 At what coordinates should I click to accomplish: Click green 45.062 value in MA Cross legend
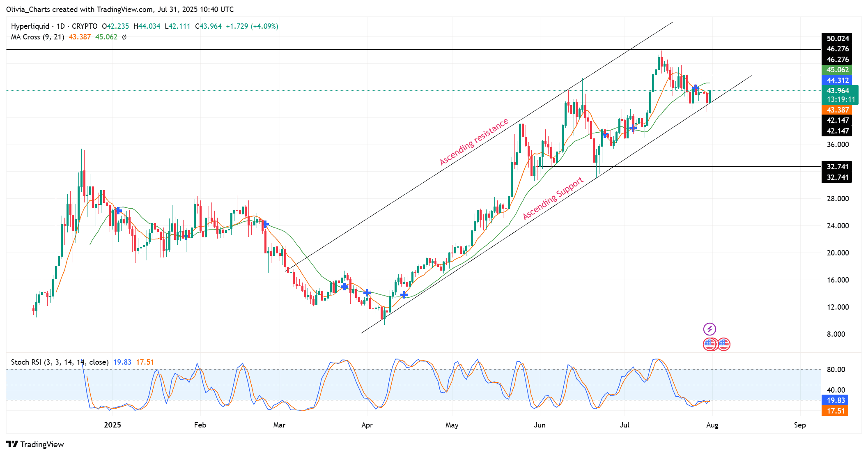pos(106,37)
